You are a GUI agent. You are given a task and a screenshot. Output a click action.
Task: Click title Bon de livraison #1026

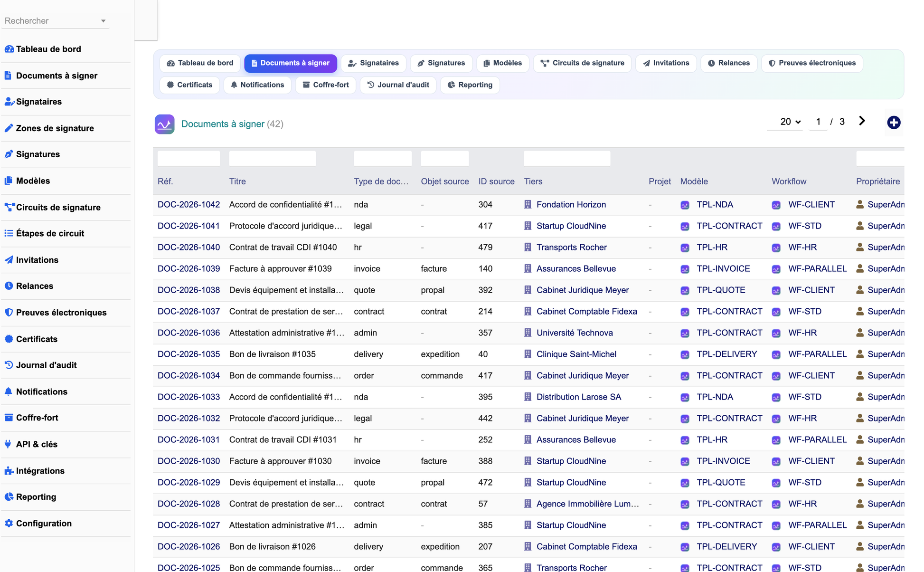coord(272,547)
